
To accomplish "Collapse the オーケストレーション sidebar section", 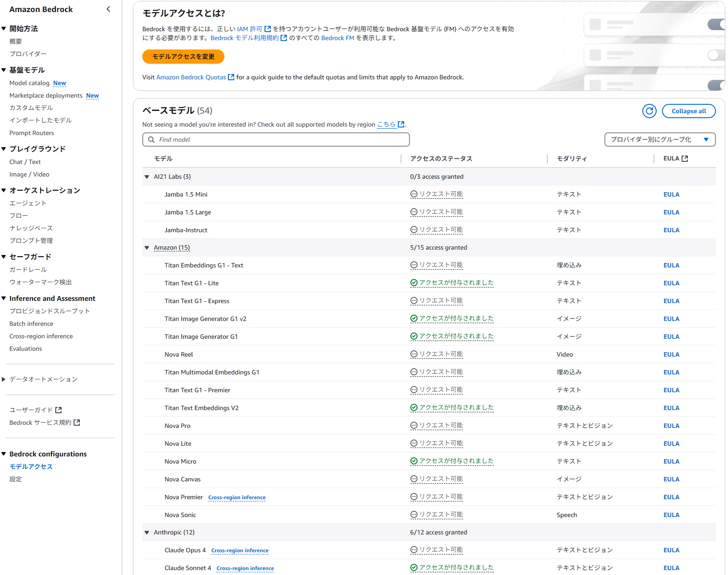I will pos(4,190).
